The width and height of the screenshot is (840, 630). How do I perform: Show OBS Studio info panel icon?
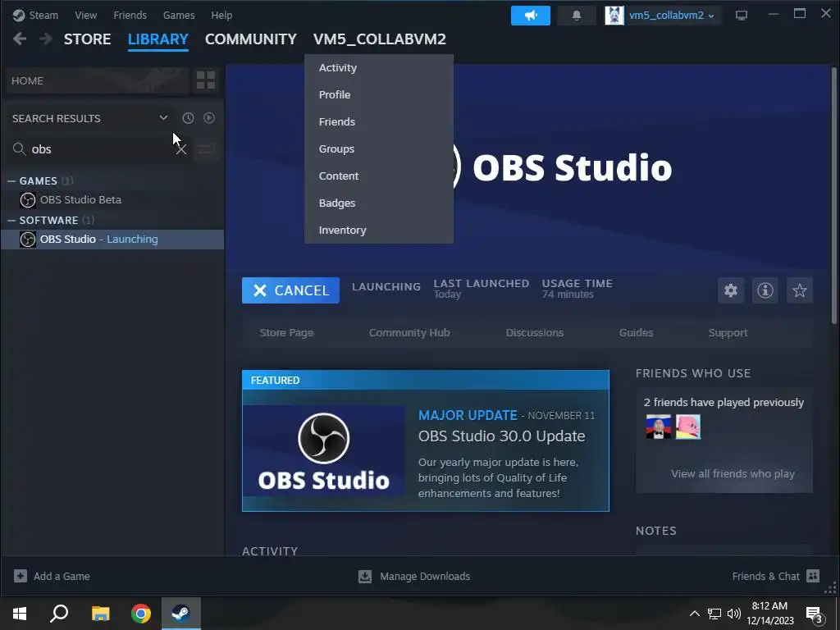(x=765, y=290)
